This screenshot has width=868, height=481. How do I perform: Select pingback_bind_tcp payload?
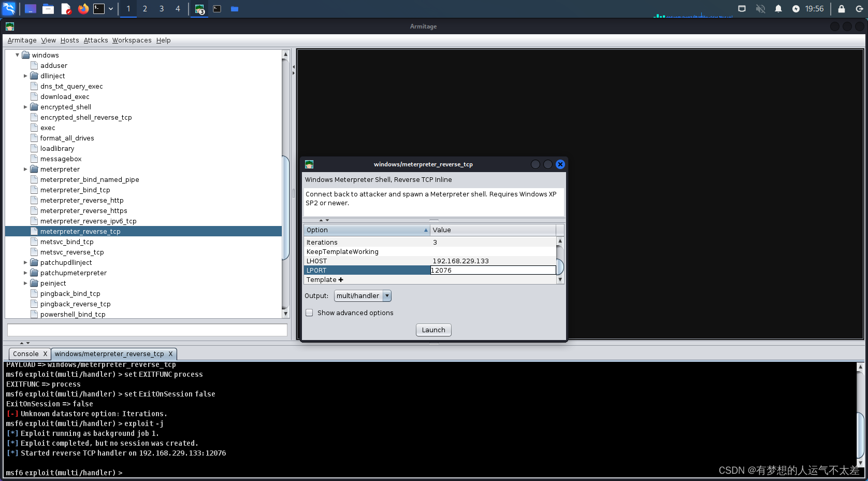[x=70, y=293]
